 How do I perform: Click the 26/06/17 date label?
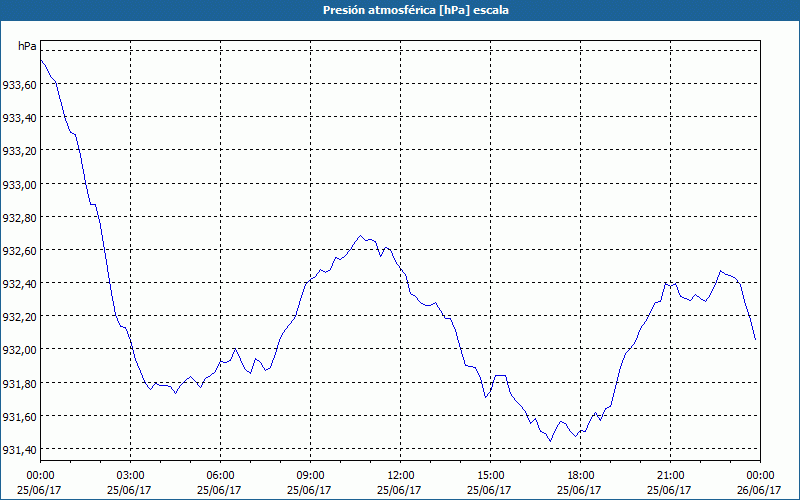click(x=759, y=490)
